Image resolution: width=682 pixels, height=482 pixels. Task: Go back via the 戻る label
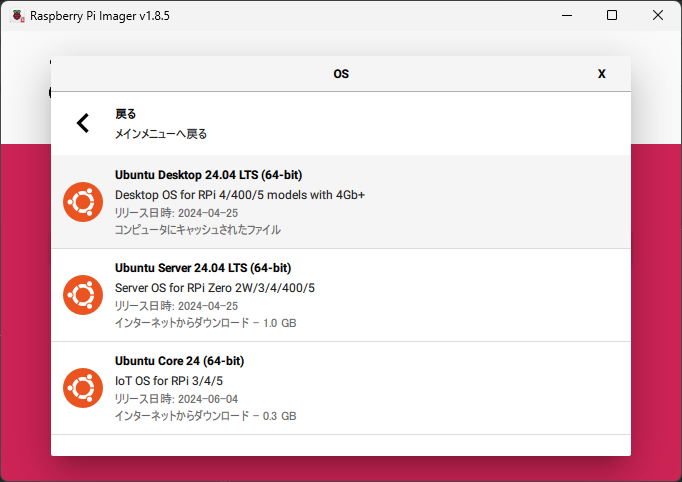tap(126, 114)
